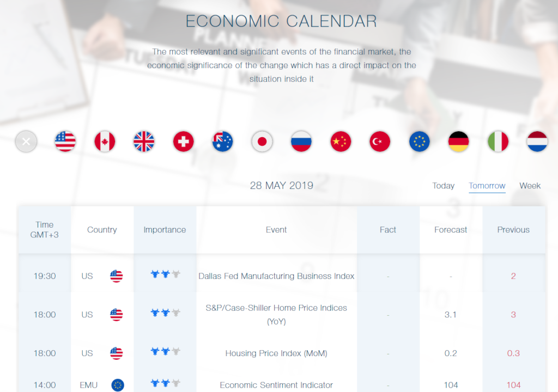The width and height of the screenshot is (558, 392).
Task: Select EMU country label
Action: point(89,385)
